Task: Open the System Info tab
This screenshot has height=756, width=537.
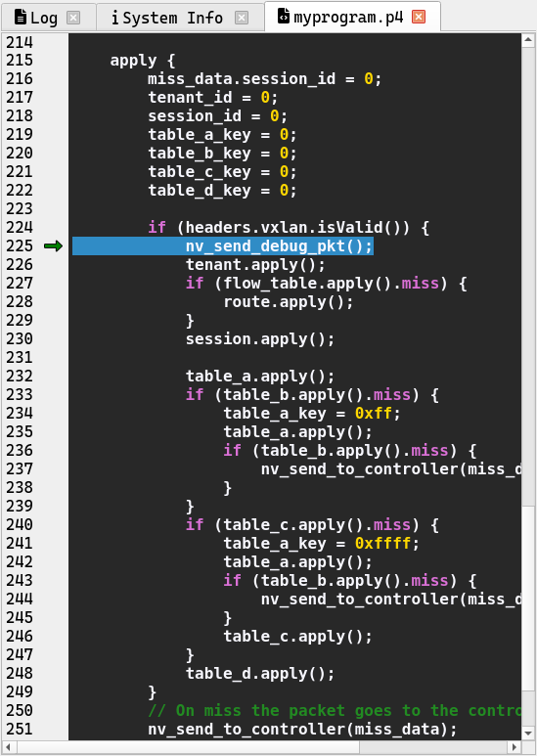Action: [180, 18]
